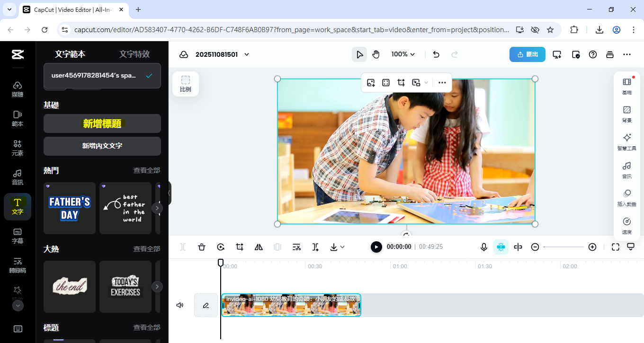Toggle fullscreen preview
The height and width of the screenshot is (343, 644).
click(615, 247)
